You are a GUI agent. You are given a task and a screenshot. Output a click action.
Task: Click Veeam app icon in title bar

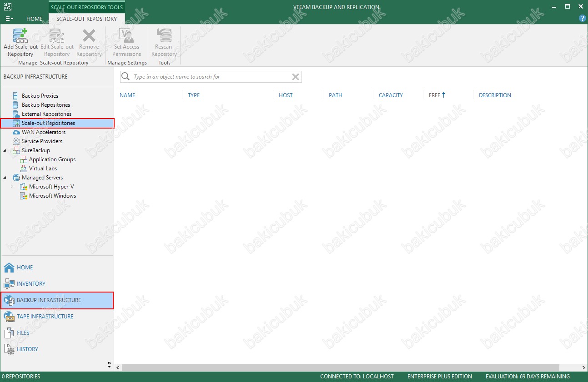[x=7, y=7]
